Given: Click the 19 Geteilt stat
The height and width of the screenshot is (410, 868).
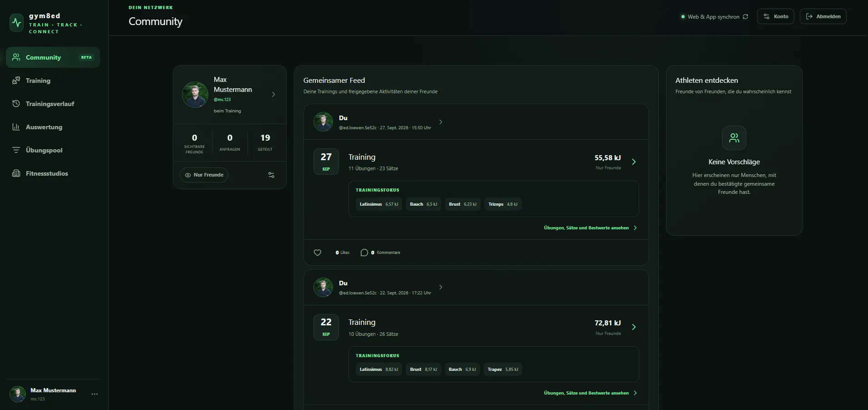Looking at the screenshot, I should [265, 143].
